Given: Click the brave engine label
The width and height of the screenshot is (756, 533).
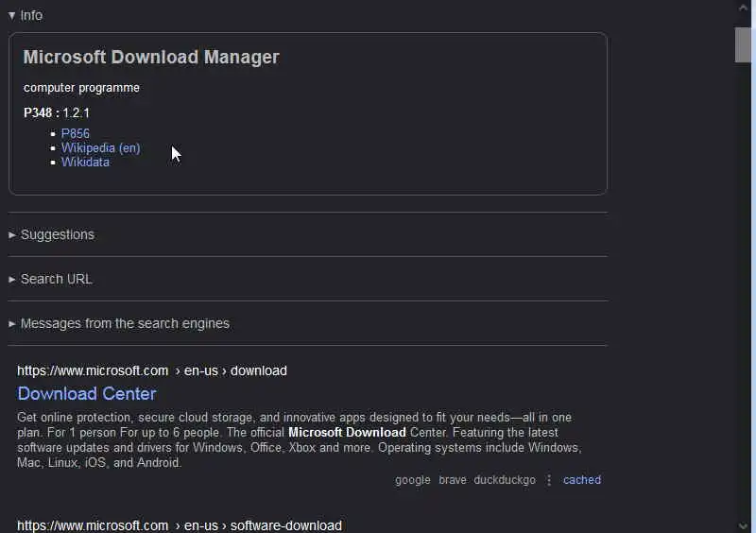Looking at the screenshot, I should 453,480.
